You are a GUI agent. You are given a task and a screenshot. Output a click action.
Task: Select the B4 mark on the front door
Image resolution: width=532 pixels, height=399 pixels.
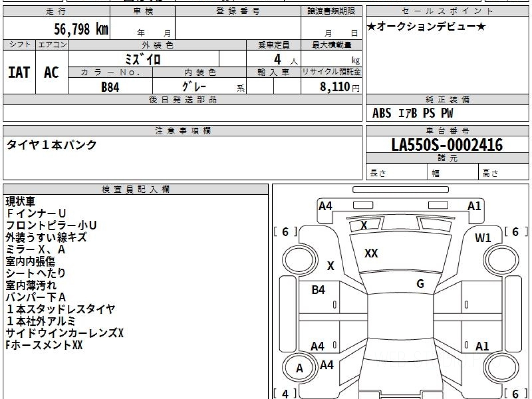tap(318, 290)
